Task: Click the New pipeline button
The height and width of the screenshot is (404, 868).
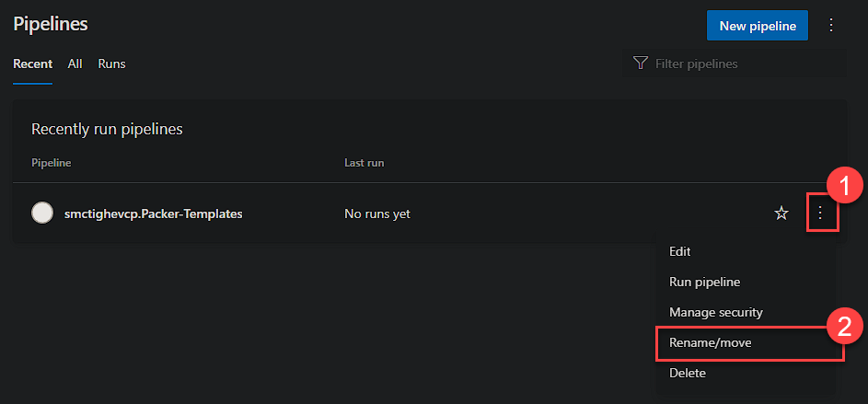Action: [x=757, y=26]
